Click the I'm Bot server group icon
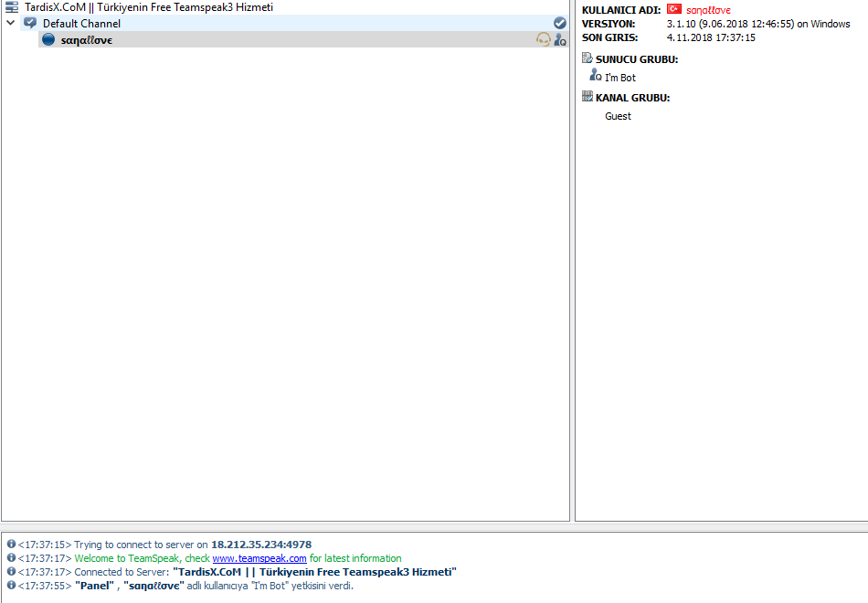This screenshot has height=603, width=868. (x=596, y=75)
